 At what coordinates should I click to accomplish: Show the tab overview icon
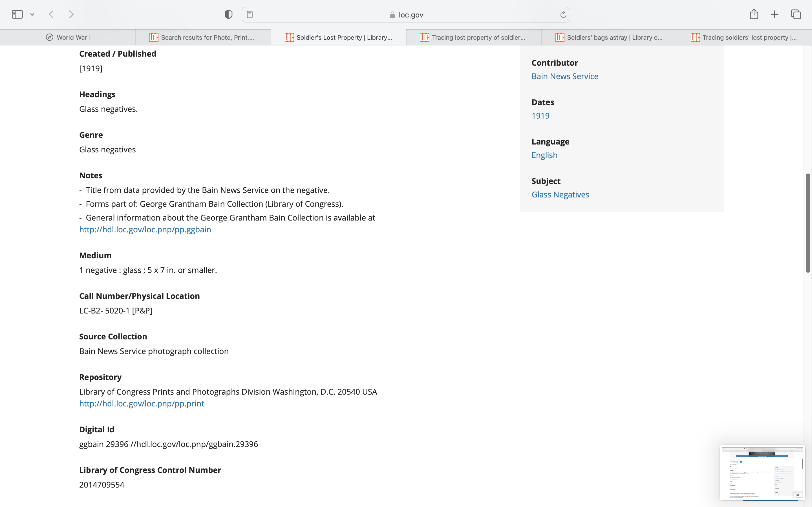point(796,14)
